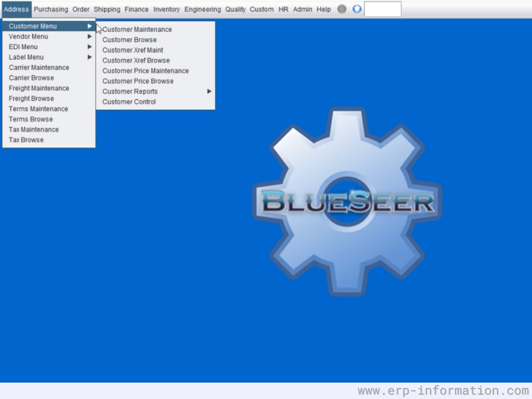Open the Finance menu
This screenshot has height=399, width=532.
137,9
